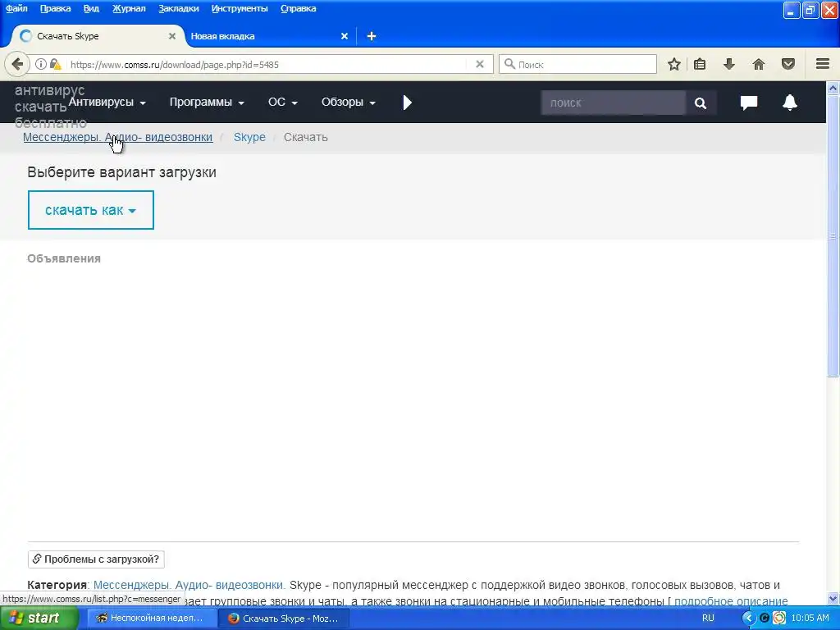
Task: Click the Pocket icon in toolbar
Action: (x=788, y=64)
